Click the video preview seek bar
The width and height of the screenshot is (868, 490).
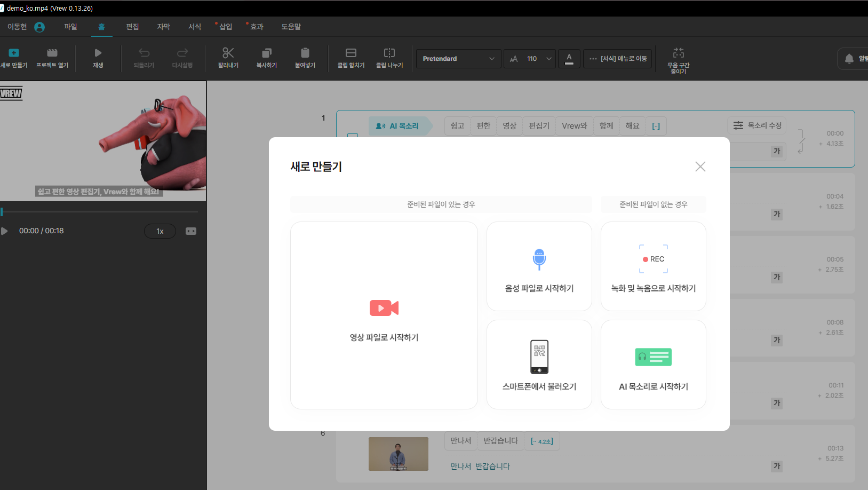(x=99, y=212)
